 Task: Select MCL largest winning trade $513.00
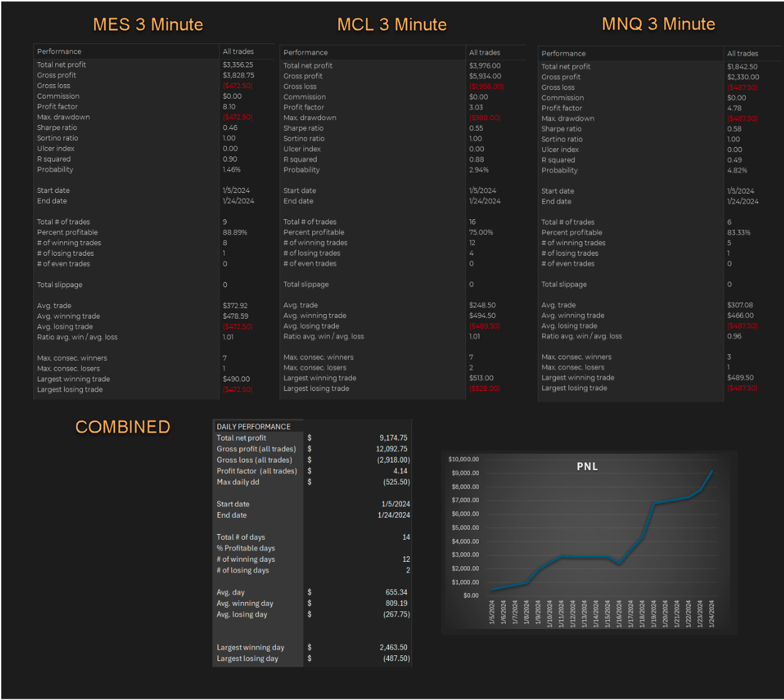(481, 378)
